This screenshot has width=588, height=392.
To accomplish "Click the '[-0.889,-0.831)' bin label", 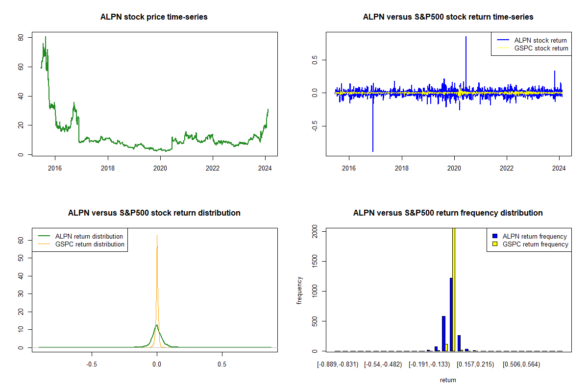I will point(338,364).
